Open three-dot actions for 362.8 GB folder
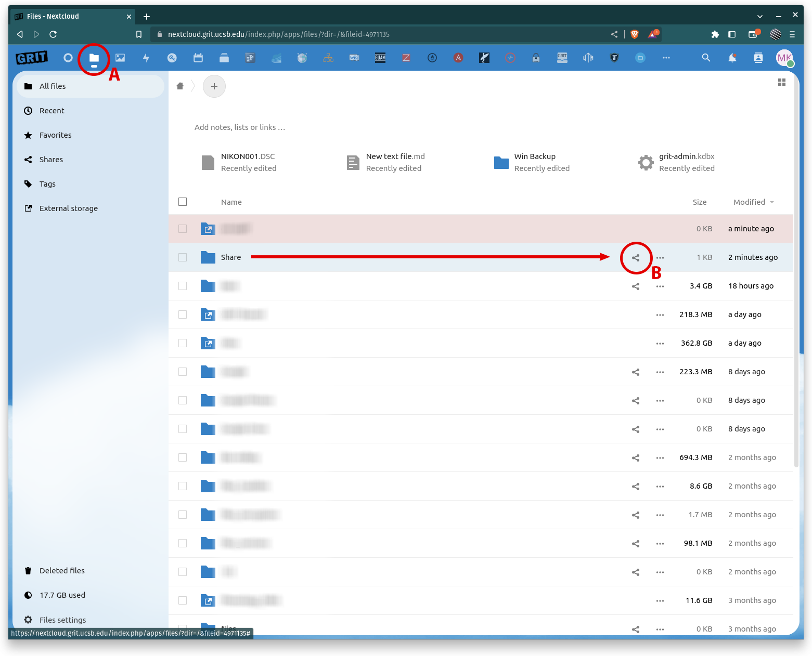812x656 pixels. click(660, 344)
